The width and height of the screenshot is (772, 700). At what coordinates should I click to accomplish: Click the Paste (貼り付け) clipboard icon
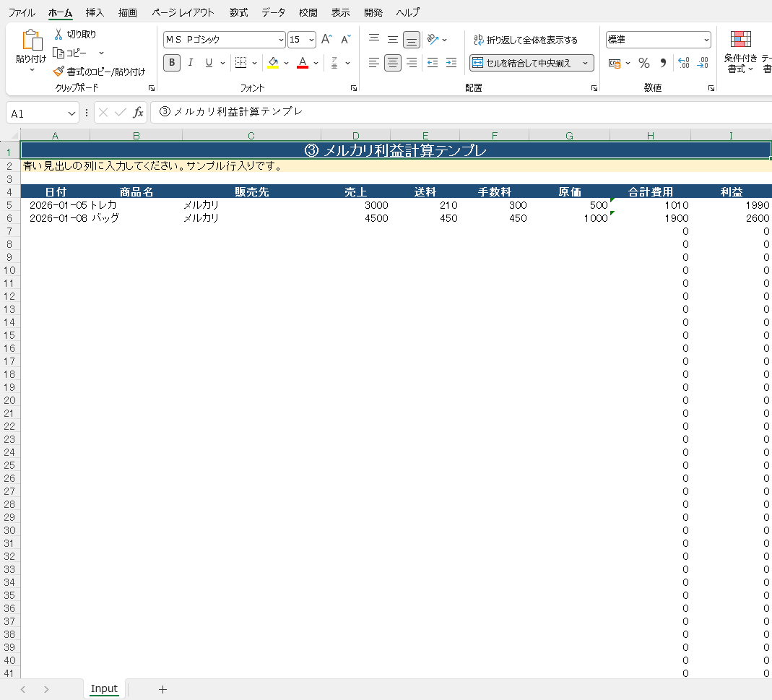pos(32,40)
